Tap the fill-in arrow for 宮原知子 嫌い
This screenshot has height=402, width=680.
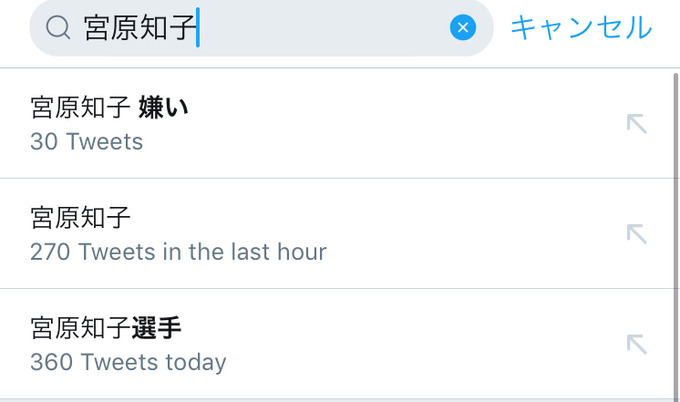point(637,124)
